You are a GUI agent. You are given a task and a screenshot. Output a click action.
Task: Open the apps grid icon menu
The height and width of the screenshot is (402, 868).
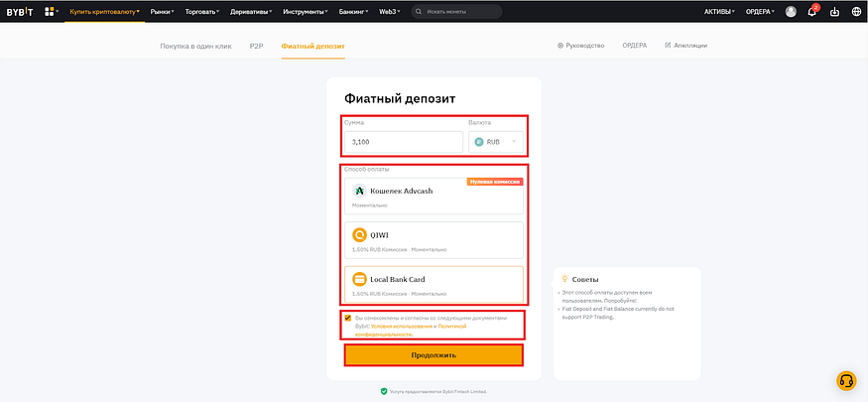coord(50,11)
